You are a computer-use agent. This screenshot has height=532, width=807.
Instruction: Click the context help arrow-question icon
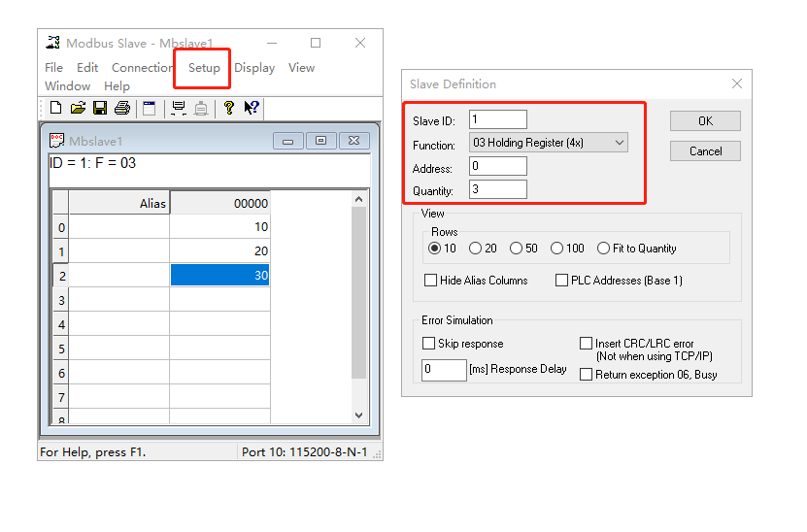pos(252,108)
